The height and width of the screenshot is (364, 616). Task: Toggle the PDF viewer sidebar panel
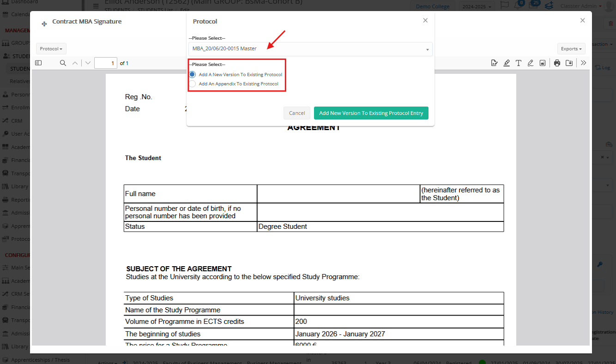click(x=38, y=63)
